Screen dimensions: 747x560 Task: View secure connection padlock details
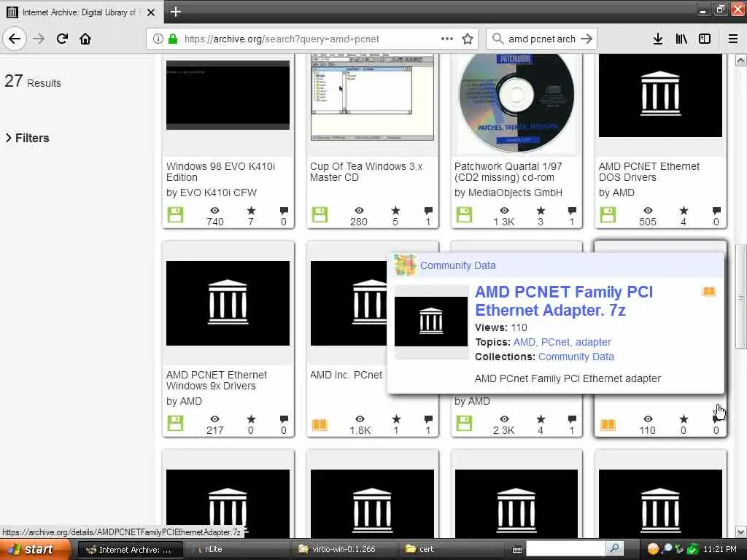pos(172,39)
